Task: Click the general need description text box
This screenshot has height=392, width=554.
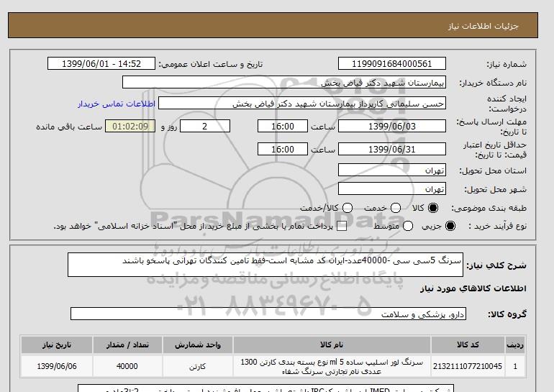Action: (265, 265)
